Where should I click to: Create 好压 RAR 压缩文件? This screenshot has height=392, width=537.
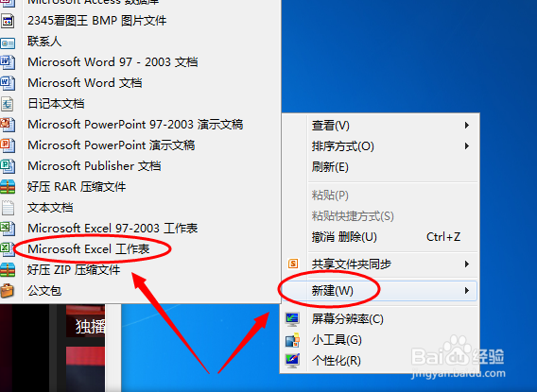coord(77,187)
